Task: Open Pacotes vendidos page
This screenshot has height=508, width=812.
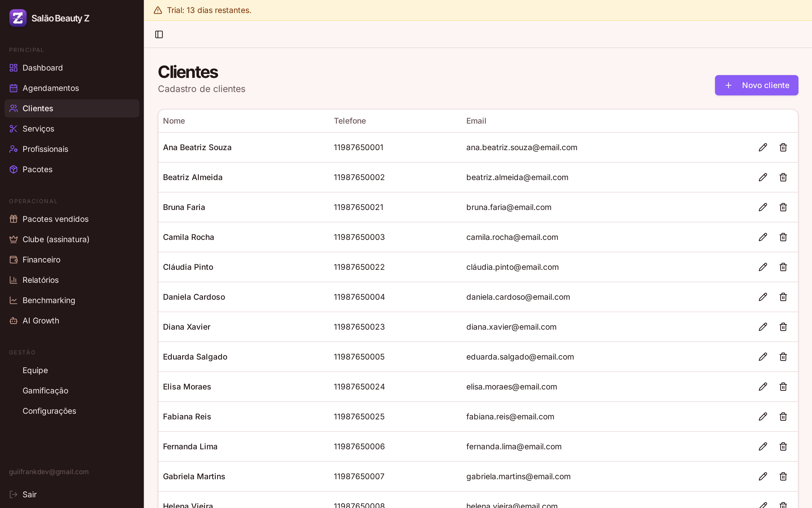Action: click(72, 219)
